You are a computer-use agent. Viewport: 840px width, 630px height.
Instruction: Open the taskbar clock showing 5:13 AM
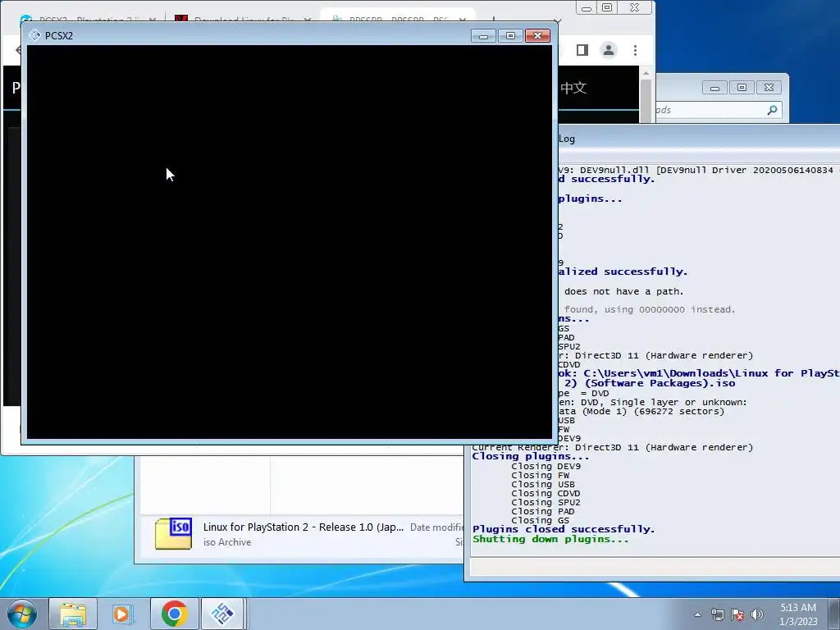(798, 614)
